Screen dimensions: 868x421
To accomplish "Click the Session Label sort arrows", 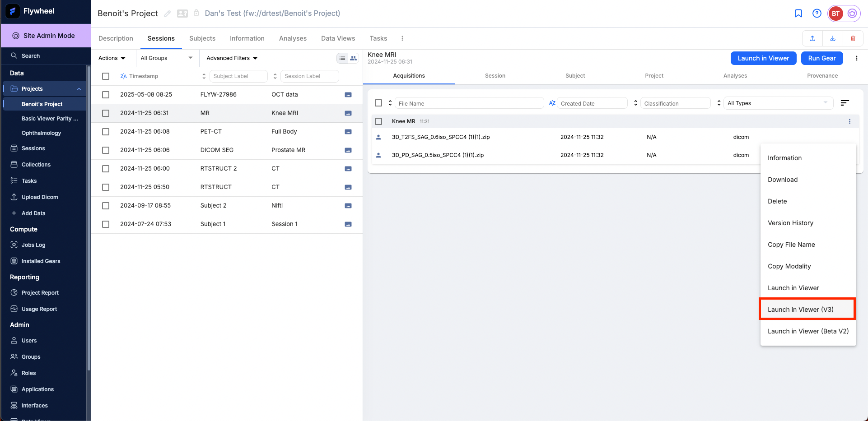I will tap(275, 76).
